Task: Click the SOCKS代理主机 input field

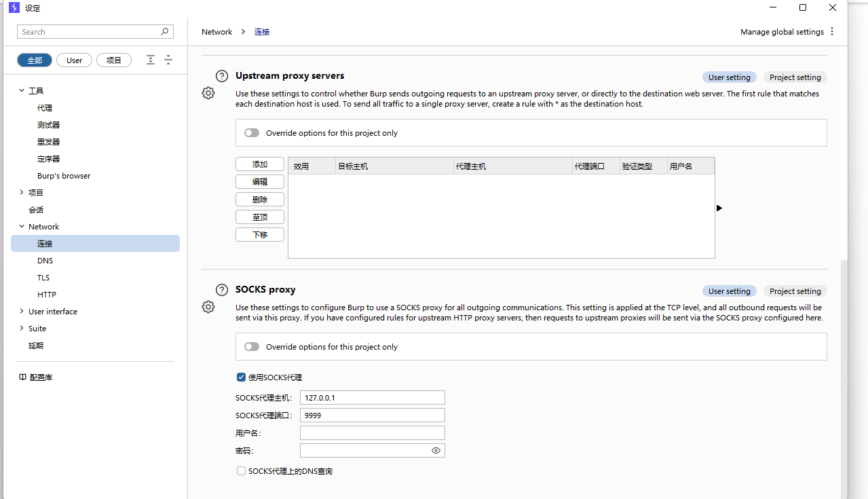Action: (x=372, y=398)
